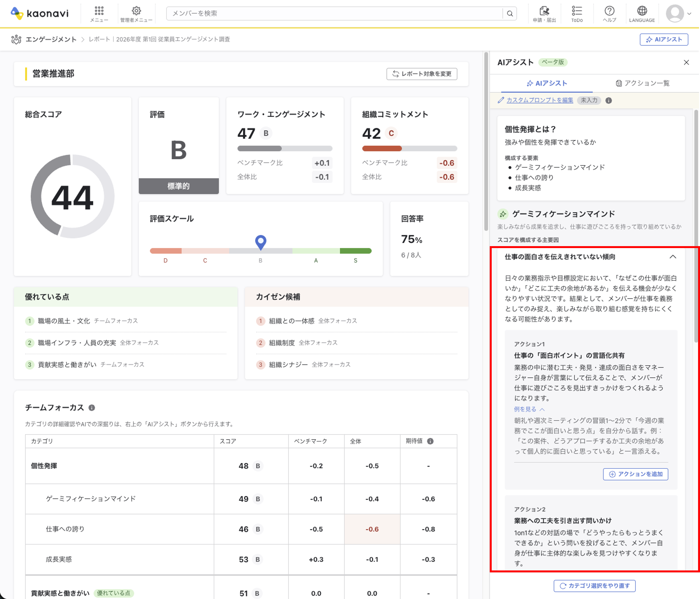Click the AIアシスト button in header
Viewport: 700px width, 599px height.
663,39
